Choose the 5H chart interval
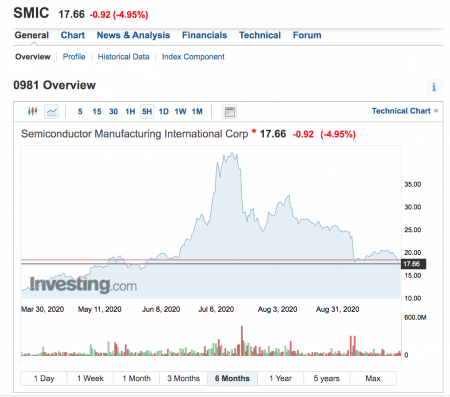Image resolution: width=450 pixels, height=397 pixels. click(147, 112)
